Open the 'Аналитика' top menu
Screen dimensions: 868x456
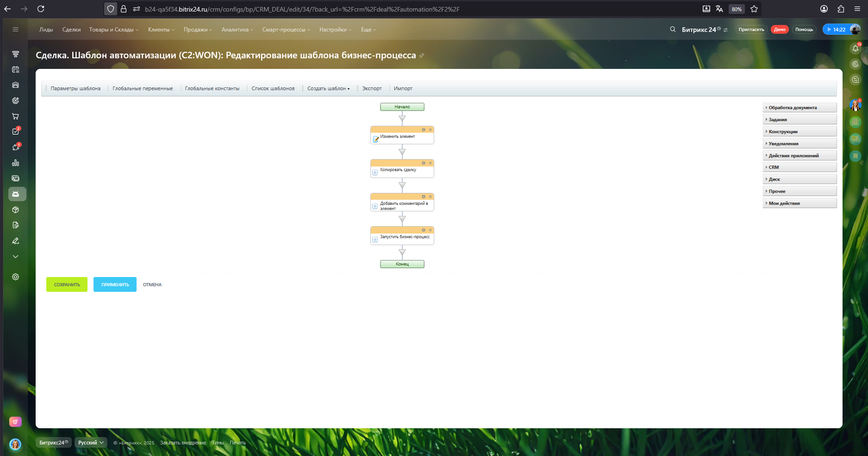click(237, 30)
